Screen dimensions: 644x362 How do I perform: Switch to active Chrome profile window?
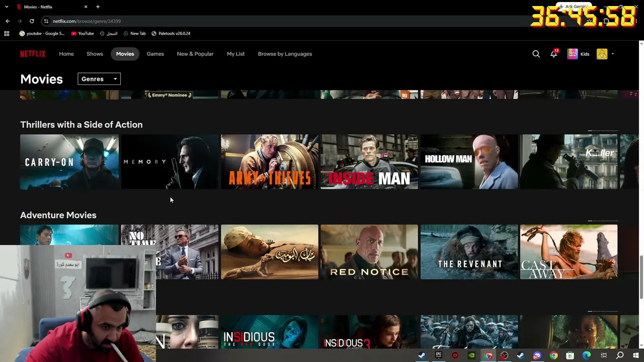(x=488, y=355)
